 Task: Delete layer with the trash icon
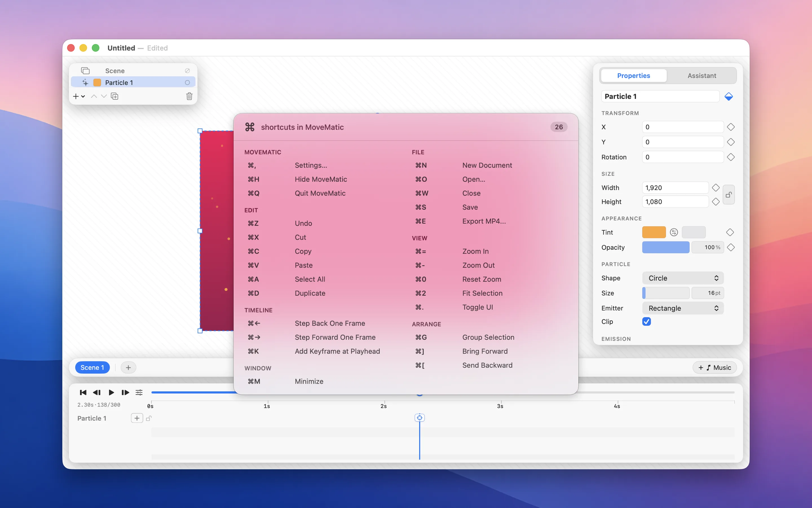pos(189,97)
